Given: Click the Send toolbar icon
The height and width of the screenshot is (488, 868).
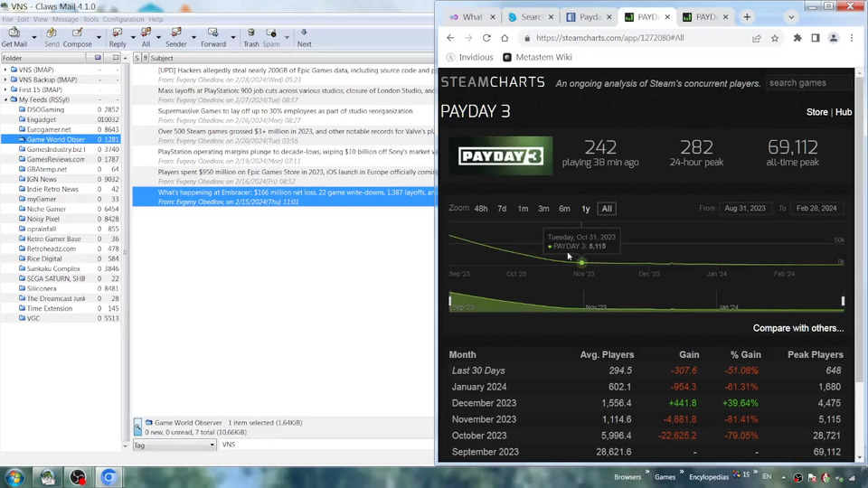Looking at the screenshot, I should pos(52,37).
